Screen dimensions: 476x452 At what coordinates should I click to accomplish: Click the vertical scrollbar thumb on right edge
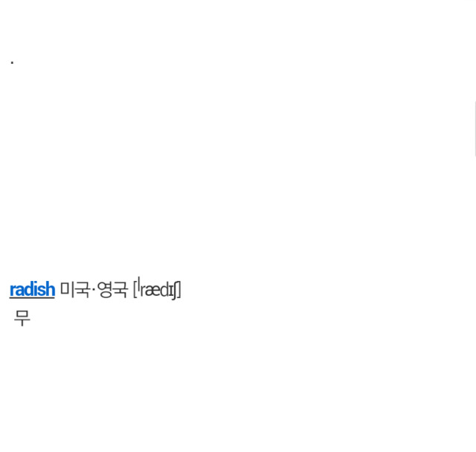coord(475,129)
